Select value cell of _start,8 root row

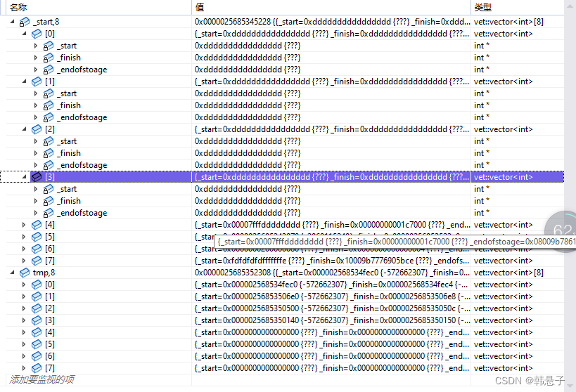(331, 22)
